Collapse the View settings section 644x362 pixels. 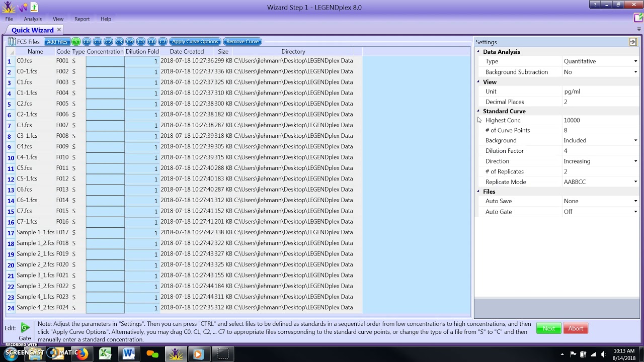point(478,81)
